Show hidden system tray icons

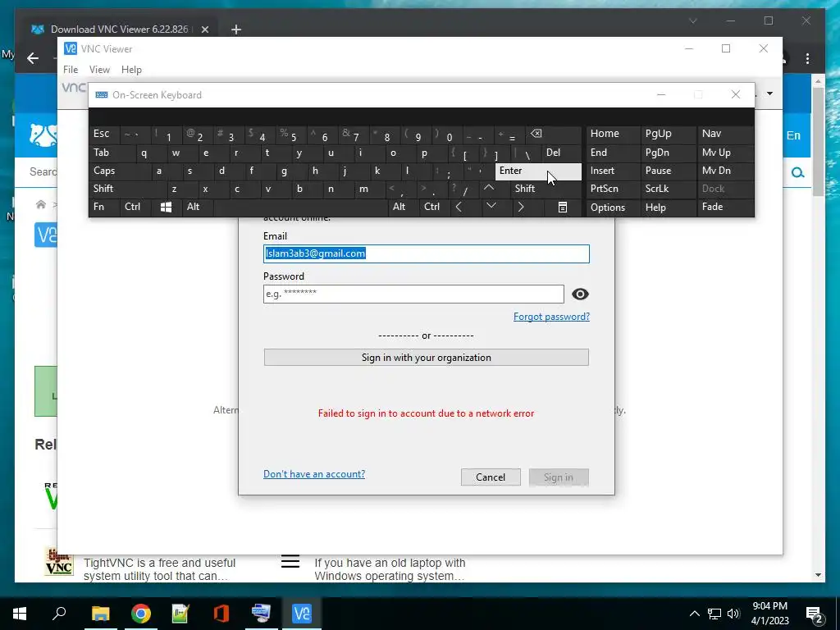694,614
